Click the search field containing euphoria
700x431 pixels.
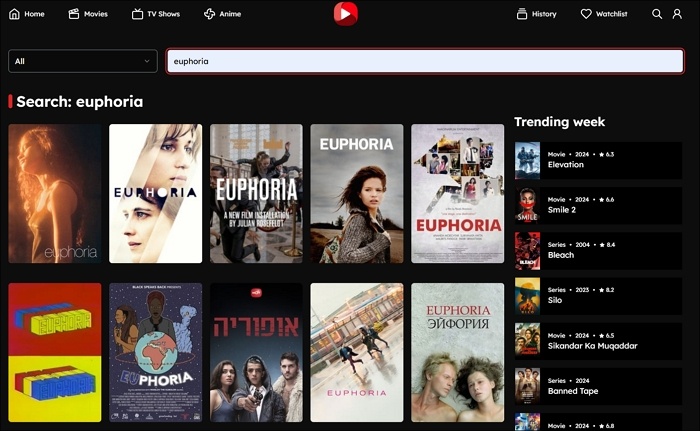[x=425, y=61]
